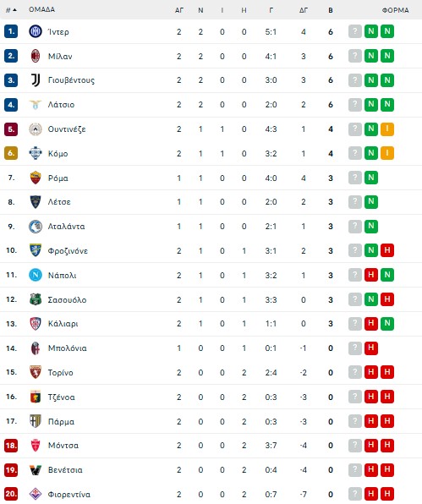Click the grey ? upcoming match badge for Κόμο
The image size is (422, 504).
pos(355,153)
